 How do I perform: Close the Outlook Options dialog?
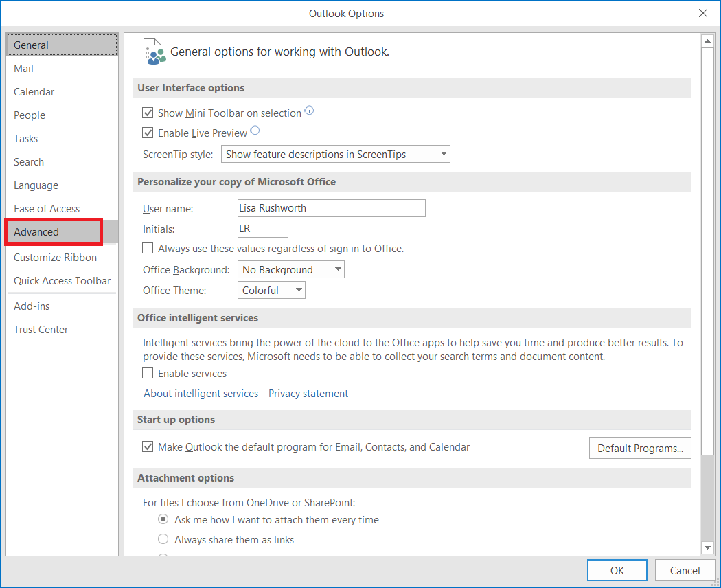point(702,13)
